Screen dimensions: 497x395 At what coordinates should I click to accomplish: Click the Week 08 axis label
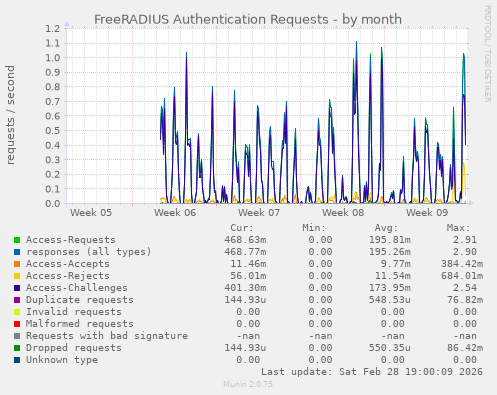343,213
